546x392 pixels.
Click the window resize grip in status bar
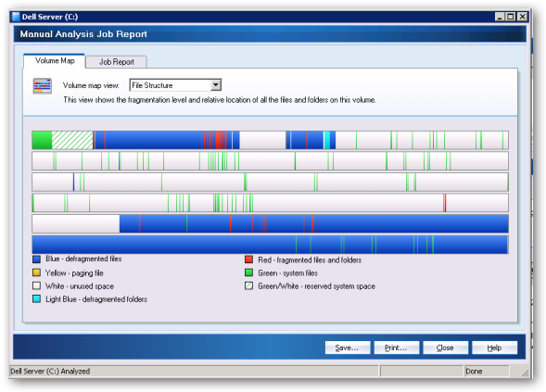(x=525, y=373)
